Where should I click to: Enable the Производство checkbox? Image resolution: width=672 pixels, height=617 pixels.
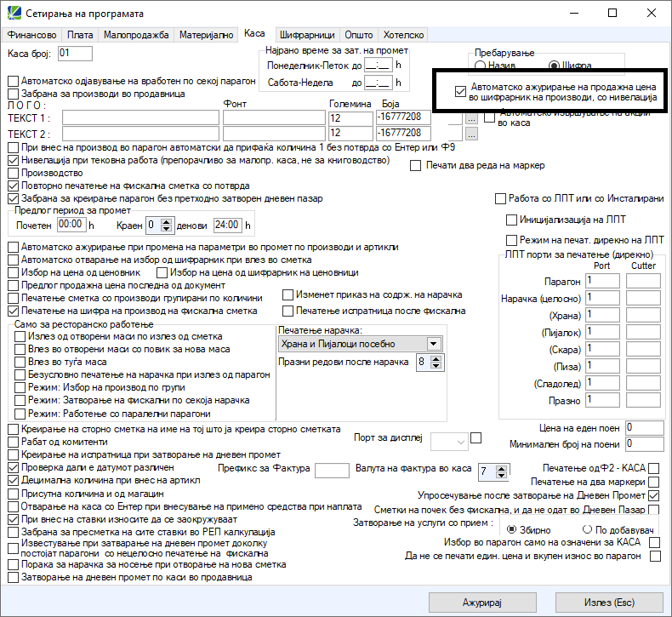click(14, 174)
